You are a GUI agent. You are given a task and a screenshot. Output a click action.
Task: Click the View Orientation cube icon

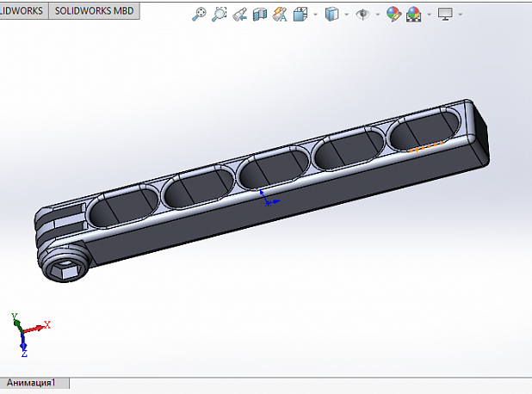[x=300, y=14]
